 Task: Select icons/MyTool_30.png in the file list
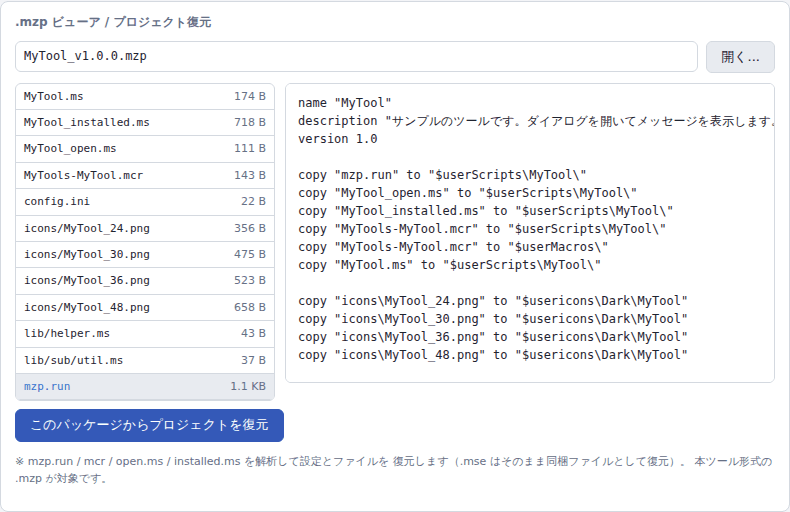click(x=145, y=254)
